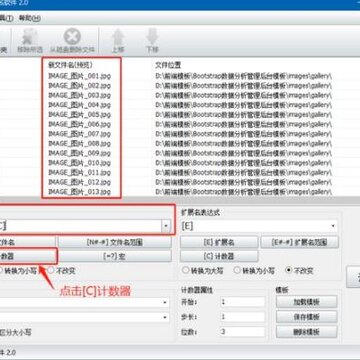This screenshot has width=360, height=360.
Task: Click the 删除模板 button
Action: point(306,332)
